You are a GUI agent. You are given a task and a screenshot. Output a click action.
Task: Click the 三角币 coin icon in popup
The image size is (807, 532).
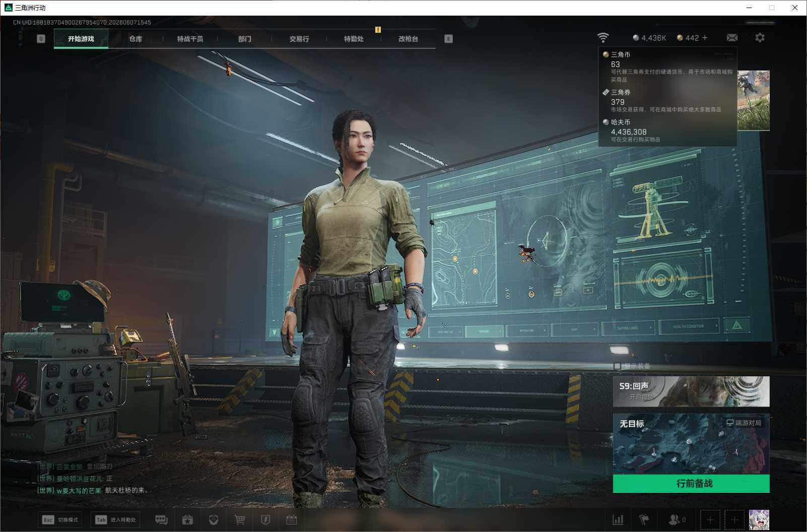pos(606,54)
